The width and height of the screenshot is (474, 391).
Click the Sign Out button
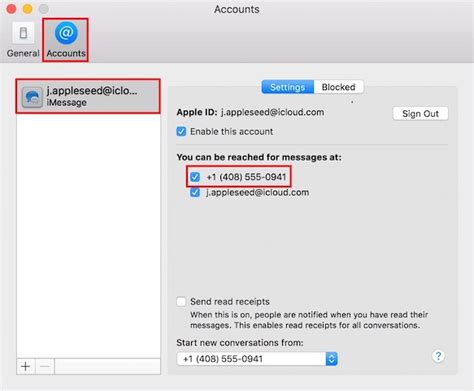click(x=420, y=114)
